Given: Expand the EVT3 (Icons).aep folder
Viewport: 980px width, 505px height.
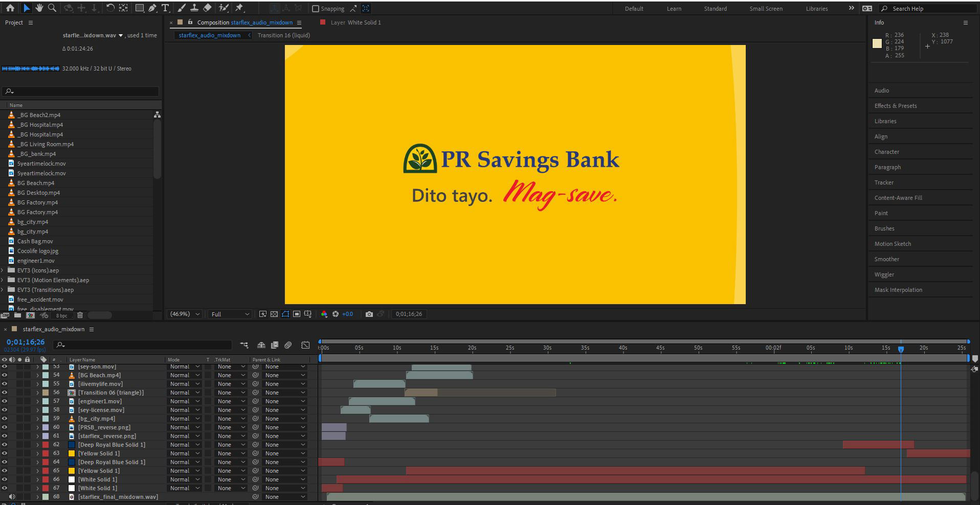Looking at the screenshot, I should (3, 270).
